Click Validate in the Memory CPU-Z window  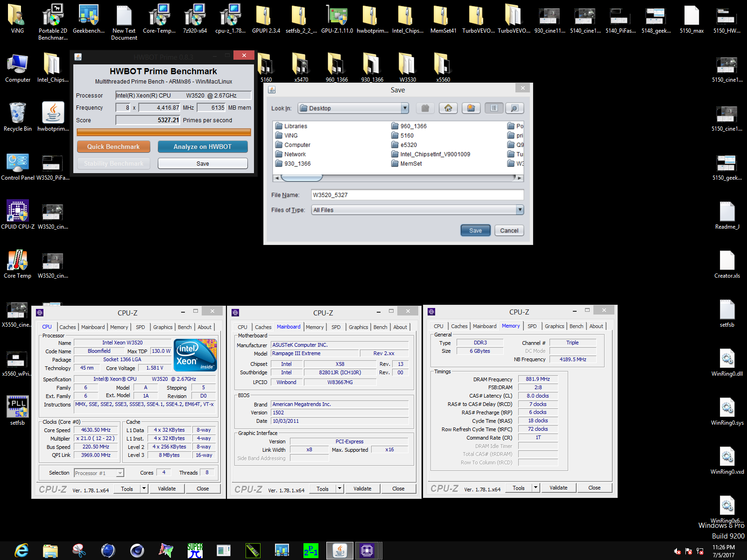coord(558,488)
